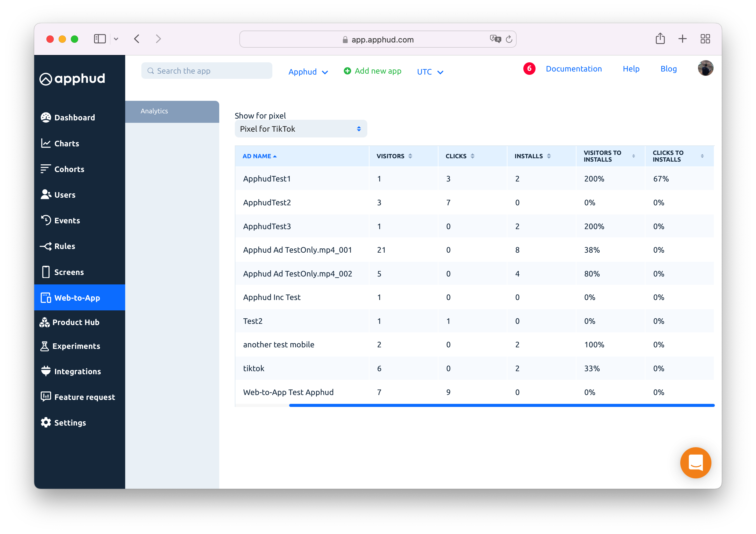Toggle sort order on Visitors column

[410, 156]
